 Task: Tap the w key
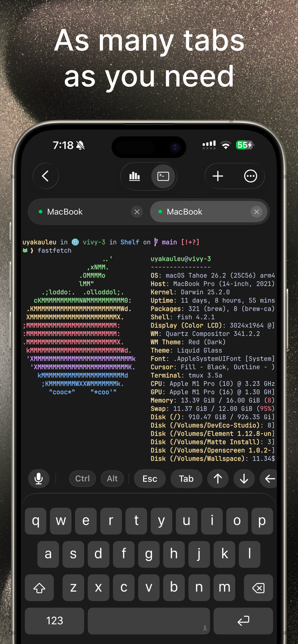[x=61, y=521]
